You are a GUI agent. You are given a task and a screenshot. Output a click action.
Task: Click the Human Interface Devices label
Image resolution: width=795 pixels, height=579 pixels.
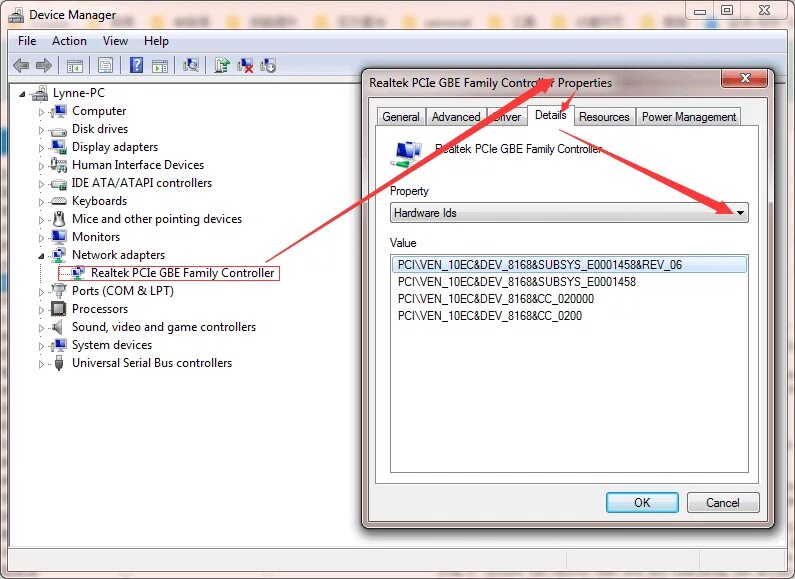(138, 165)
